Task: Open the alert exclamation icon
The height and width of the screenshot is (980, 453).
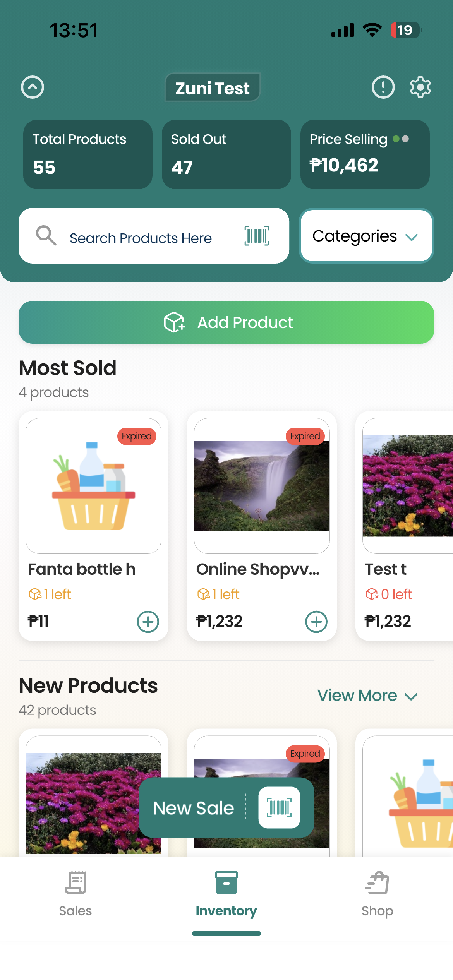Action: coord(383,87)
